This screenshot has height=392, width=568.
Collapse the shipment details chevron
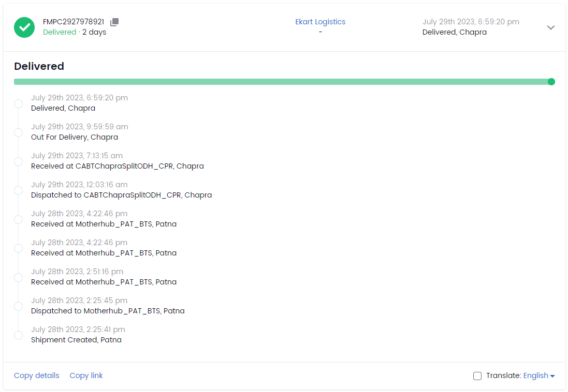click(x=550, y=27)
